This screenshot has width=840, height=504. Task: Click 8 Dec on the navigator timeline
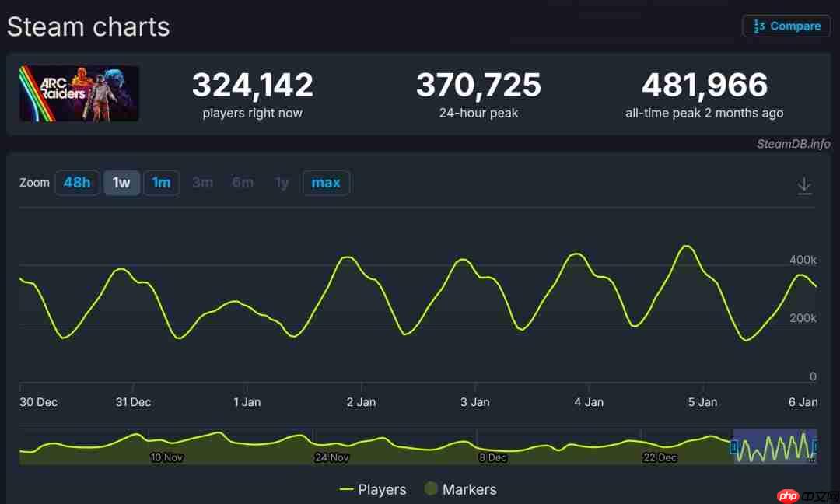pos(493,457)
